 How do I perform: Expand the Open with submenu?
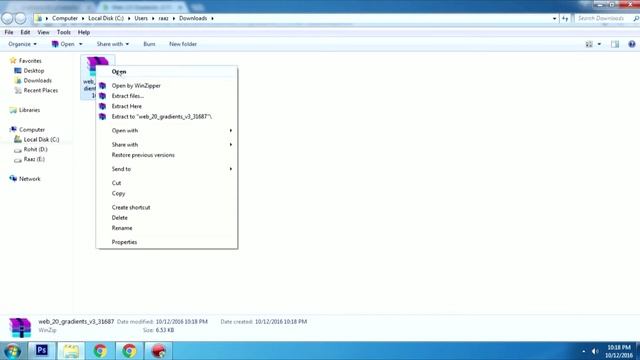tap(167, 131)
